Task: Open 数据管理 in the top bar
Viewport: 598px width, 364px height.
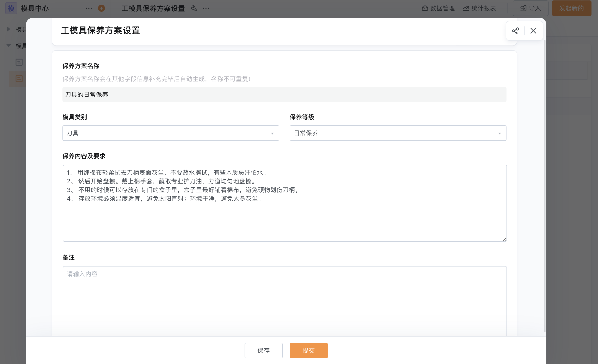Action: (438, 8)
